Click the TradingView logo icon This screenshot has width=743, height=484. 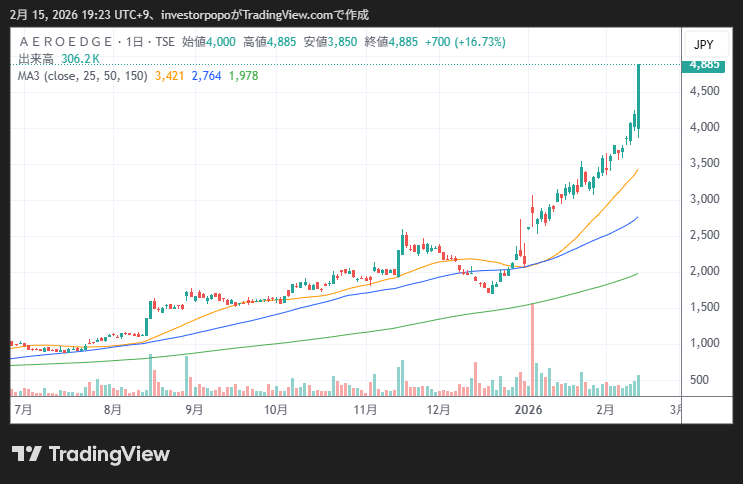(27, 454)
